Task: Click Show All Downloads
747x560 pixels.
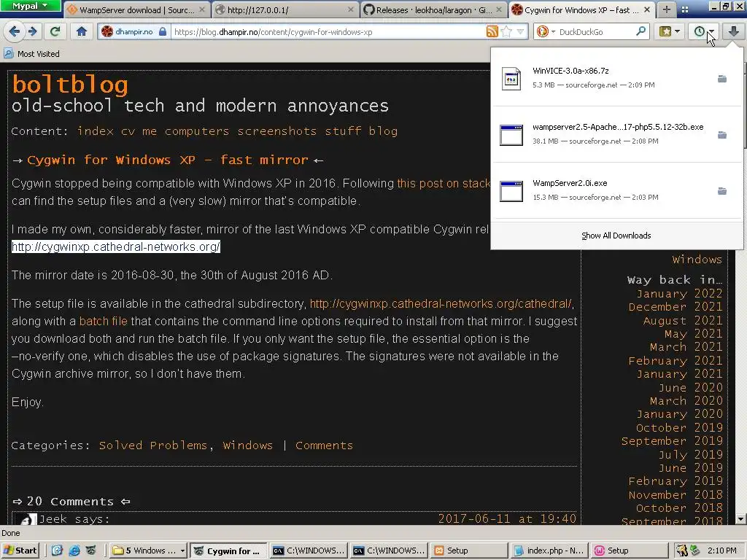Action: (616, 236)
